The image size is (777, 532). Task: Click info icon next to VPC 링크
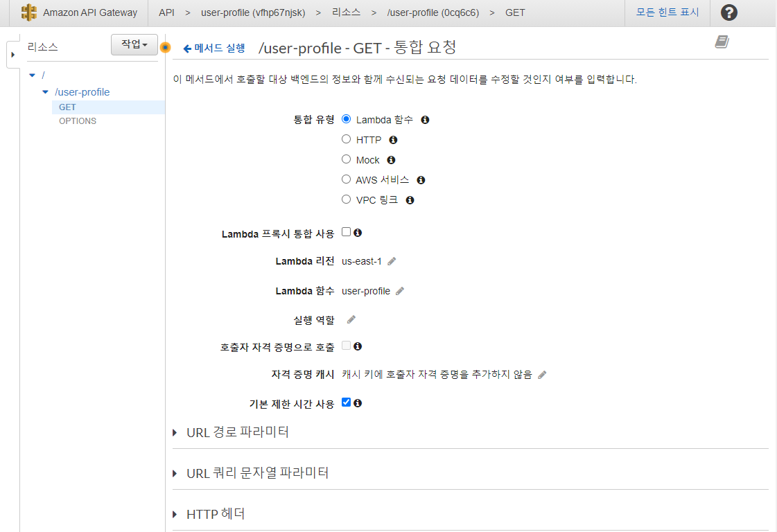coord(410,200)
